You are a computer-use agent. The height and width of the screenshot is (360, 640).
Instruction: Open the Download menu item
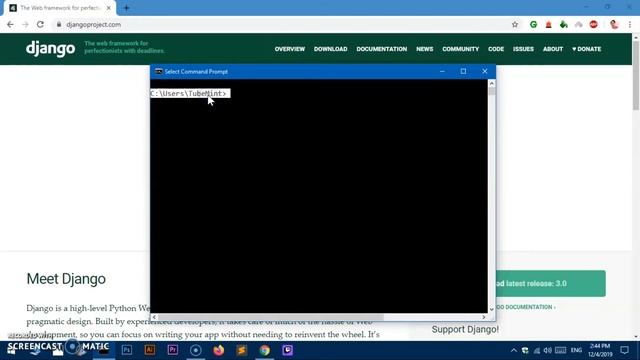click(x=331, y=49)
